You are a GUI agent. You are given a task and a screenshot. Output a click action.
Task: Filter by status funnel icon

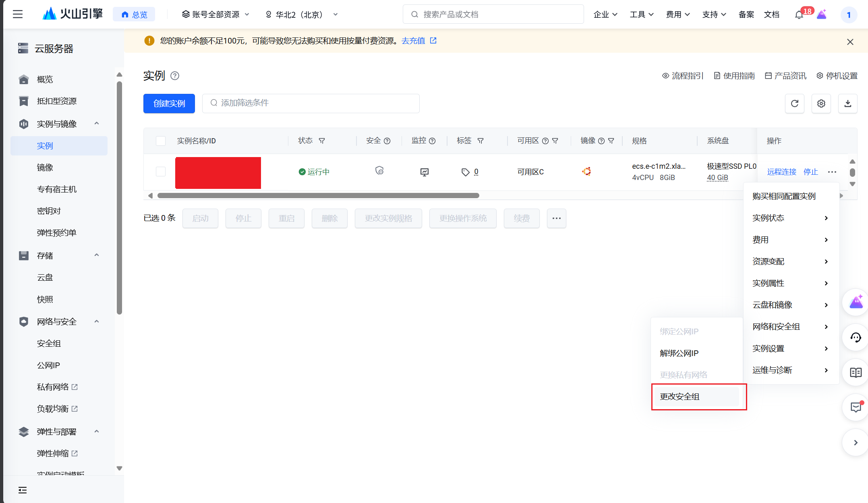pyautogui.click(x=322, y=141)
